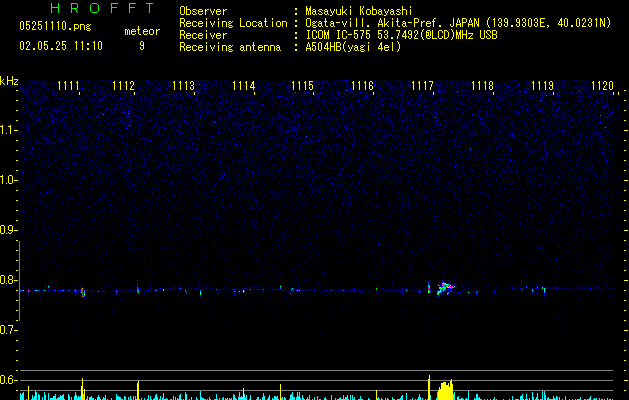Click time marker 1120

click(x=603, y=86)
